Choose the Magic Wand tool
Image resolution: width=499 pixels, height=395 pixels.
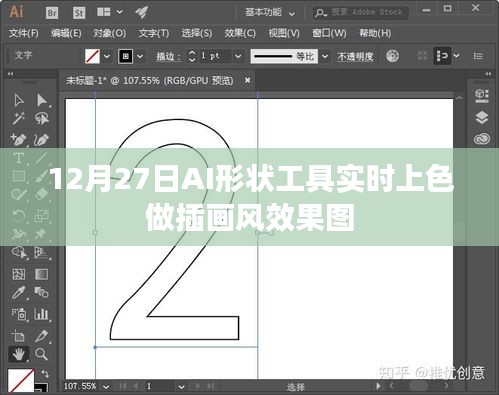click(x=18, y=118)
